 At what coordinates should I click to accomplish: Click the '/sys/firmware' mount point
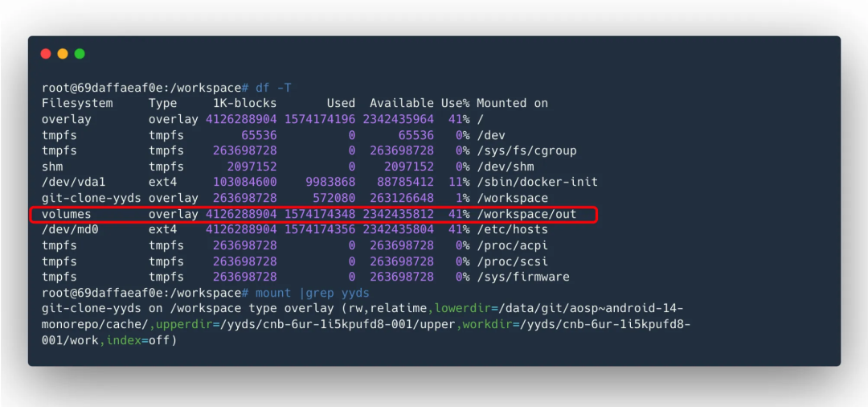pos(523,277)
